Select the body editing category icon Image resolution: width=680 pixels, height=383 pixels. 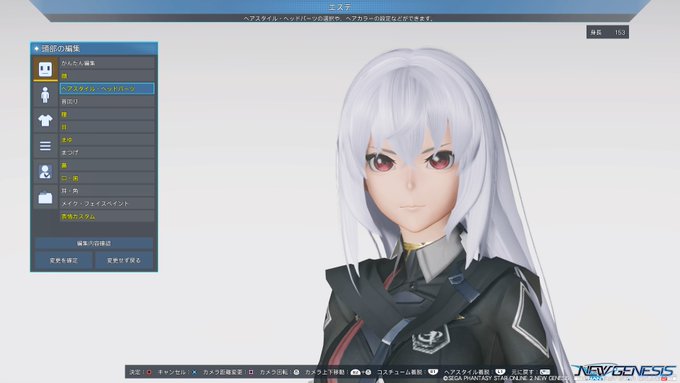[46, 95]
